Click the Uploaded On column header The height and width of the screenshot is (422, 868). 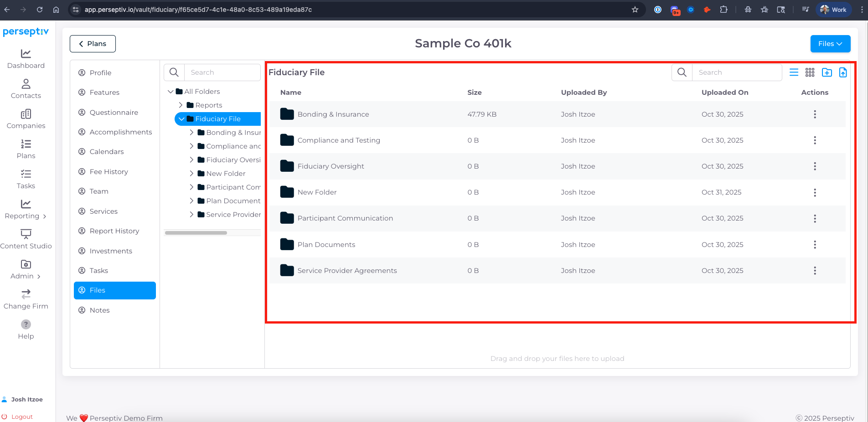725,93
